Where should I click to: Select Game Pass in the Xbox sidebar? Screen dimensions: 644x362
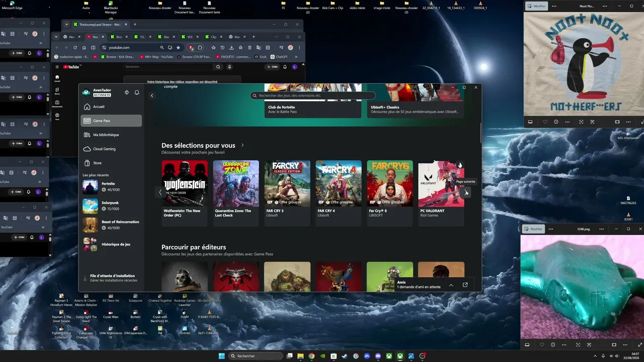click(111, 121)
